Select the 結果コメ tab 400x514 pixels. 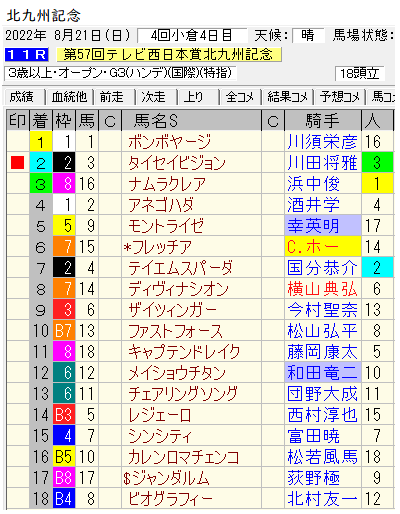[287, 97]
